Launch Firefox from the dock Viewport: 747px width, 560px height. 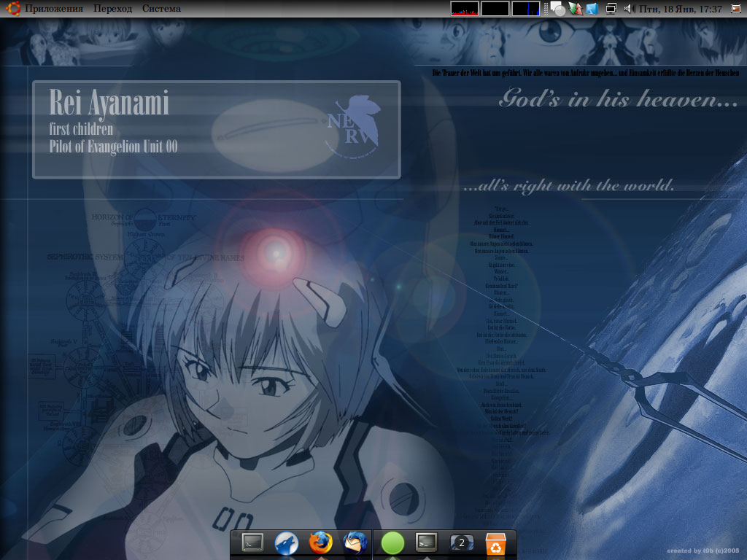click(x=321, y=542)
